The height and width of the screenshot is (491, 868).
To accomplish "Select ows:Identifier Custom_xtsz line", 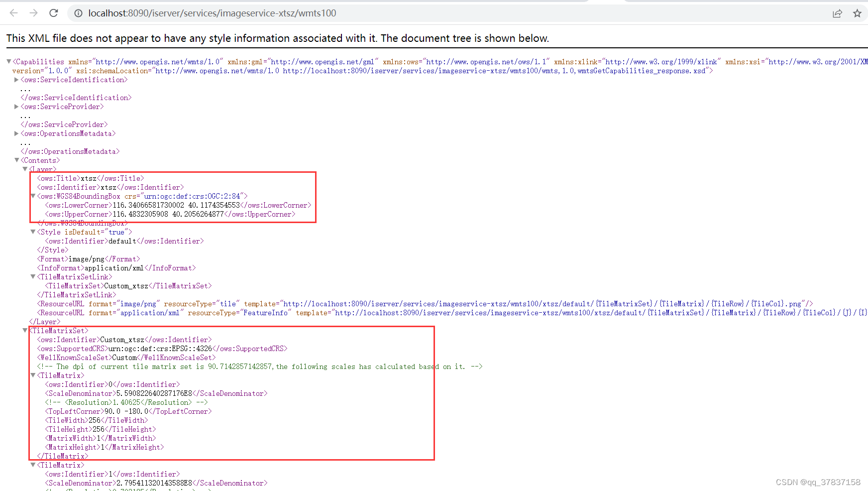I will tap(124, 340).
